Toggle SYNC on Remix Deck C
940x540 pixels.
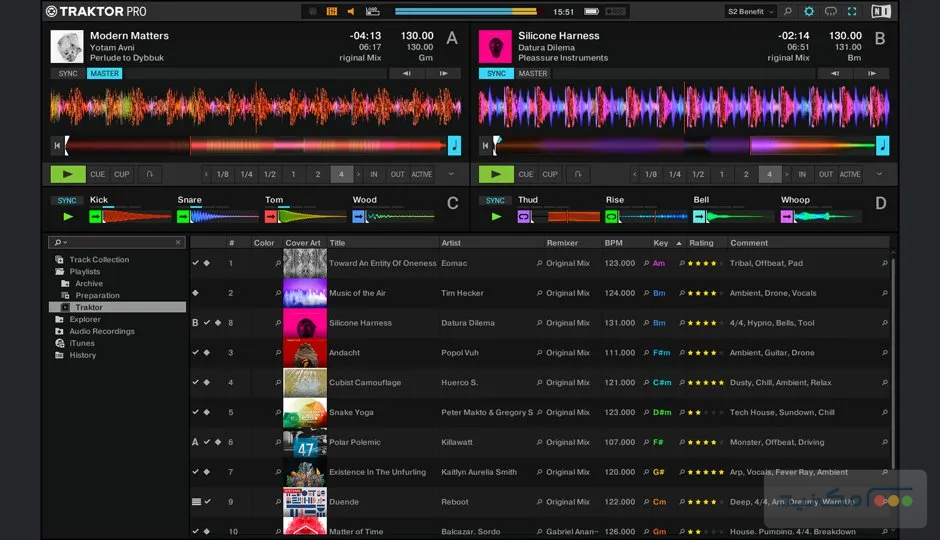[67, 200]
